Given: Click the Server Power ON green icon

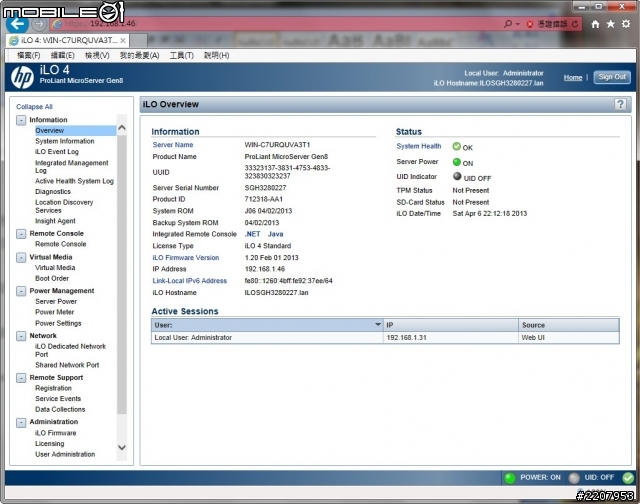Looking at the screenshot, I should coord(457,162).
